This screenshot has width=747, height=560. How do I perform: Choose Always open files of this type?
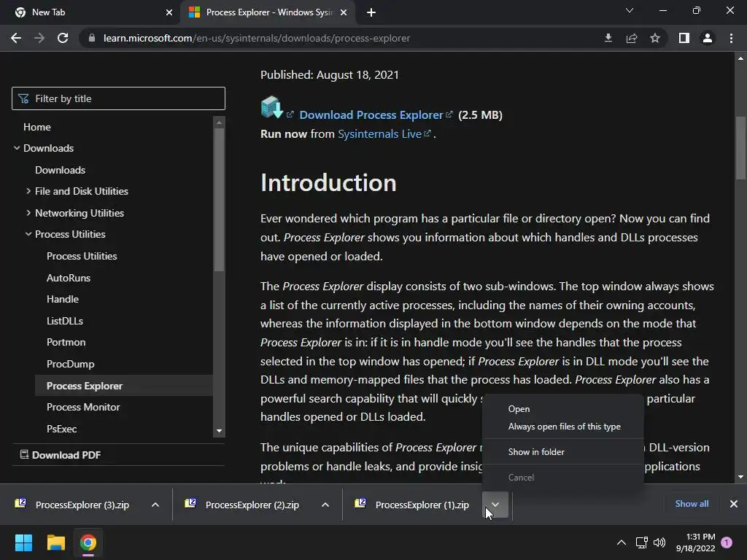[564, 427]
